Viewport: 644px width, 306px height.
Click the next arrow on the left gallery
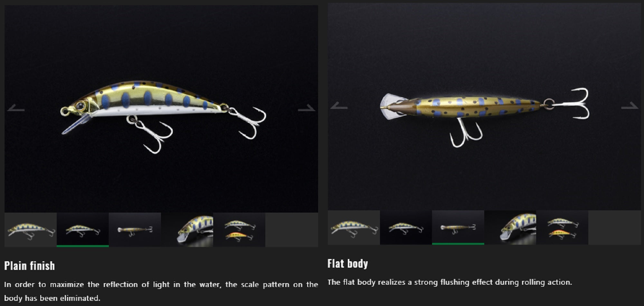(x=306, y=108)
